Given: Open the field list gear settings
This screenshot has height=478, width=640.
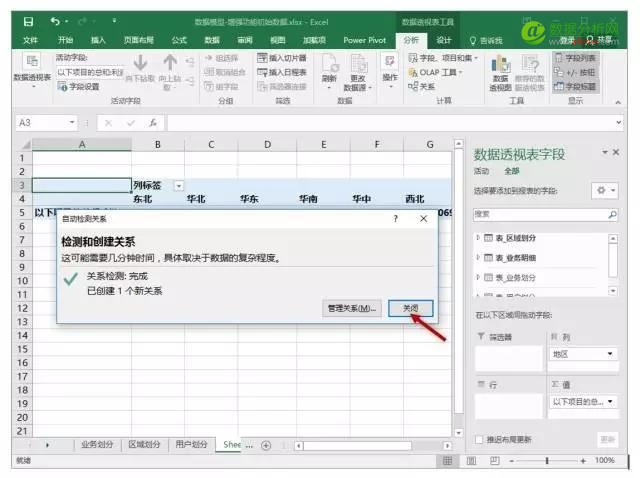Looking at the screenshot, I should click(x=605, y=190).
